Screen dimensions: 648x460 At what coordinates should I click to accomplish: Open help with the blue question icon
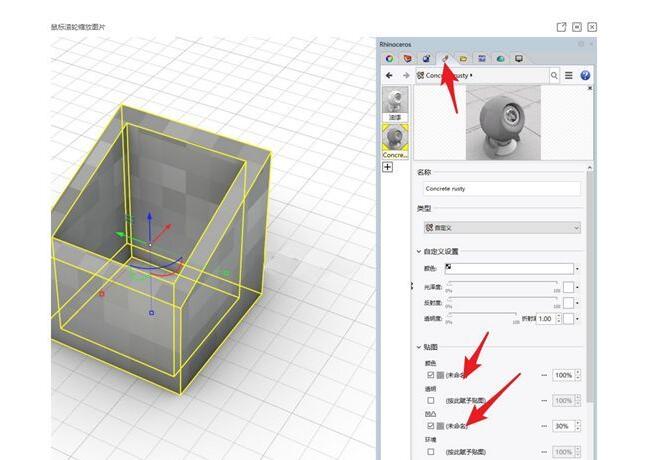(585, 75)
